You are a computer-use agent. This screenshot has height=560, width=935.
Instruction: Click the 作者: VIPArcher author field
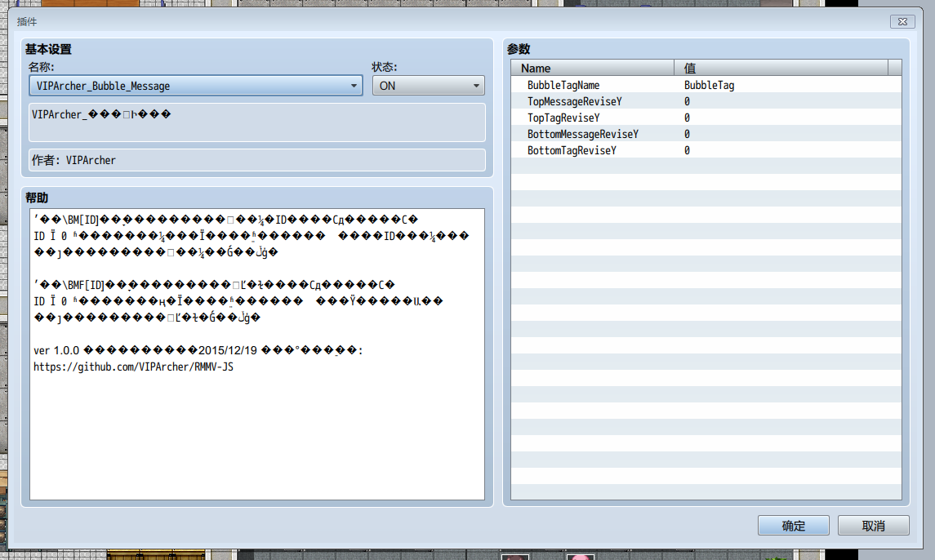(257, 160)
